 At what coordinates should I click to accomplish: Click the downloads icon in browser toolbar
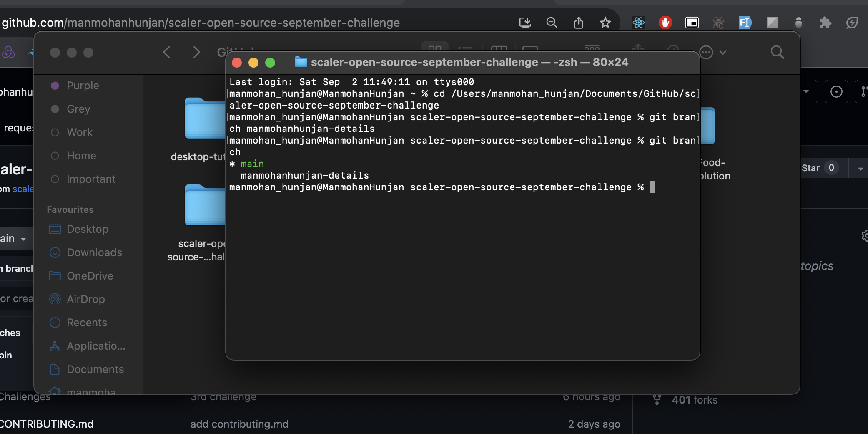[x=525, y=23]
